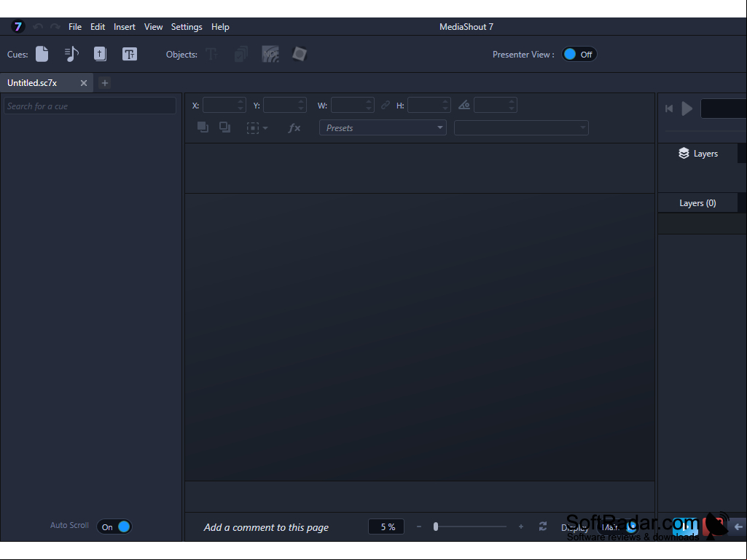The height and width of the screenshot is (560, 747).
Task: Click the MediaShout 7 logo icon
Action: coord(17,27)
